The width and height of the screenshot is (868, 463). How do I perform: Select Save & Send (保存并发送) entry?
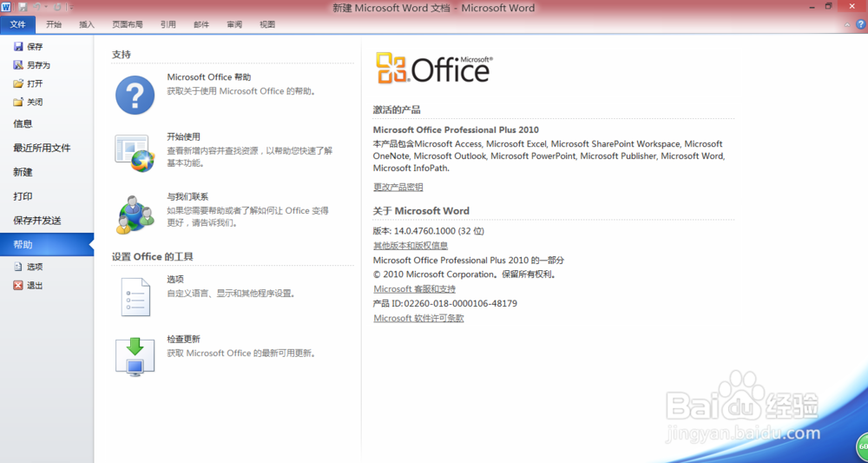(x=47, y=221)
